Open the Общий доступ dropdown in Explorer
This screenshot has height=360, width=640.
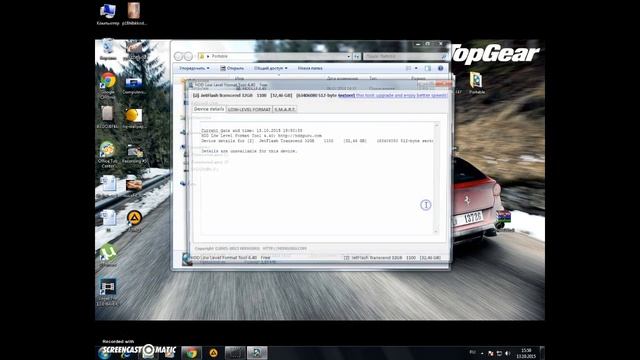click(271, 68)
